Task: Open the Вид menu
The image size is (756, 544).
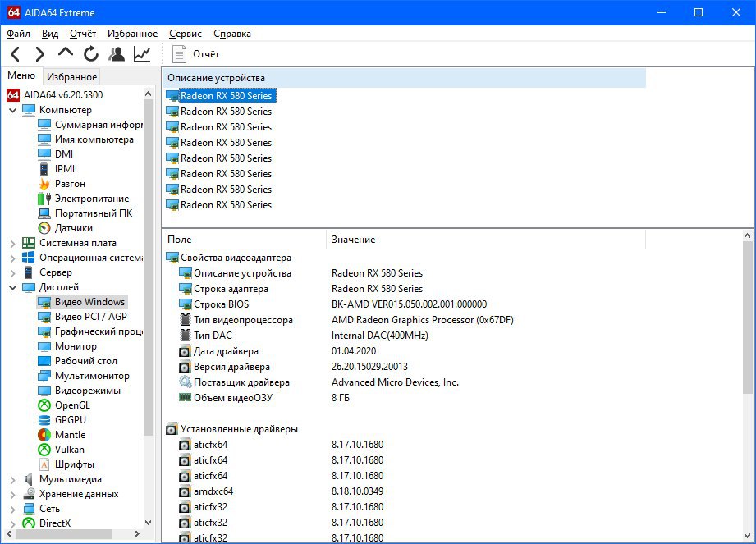Action: coord(49,34)
